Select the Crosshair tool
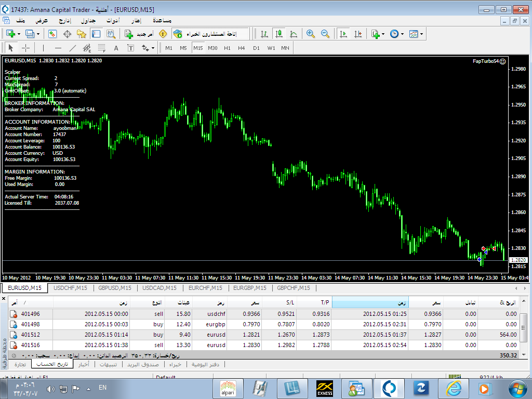The image size is (532, 399). point(26,48)
